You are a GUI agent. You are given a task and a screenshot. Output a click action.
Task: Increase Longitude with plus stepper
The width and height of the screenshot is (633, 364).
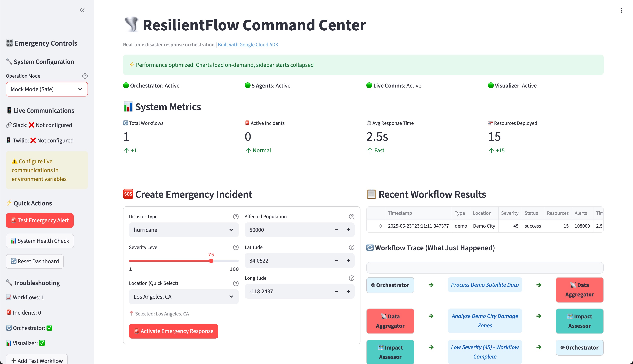coord(348,291)
